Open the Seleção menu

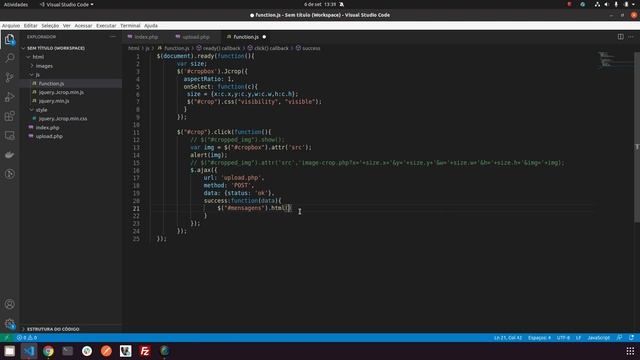click(x=50, y=26)
